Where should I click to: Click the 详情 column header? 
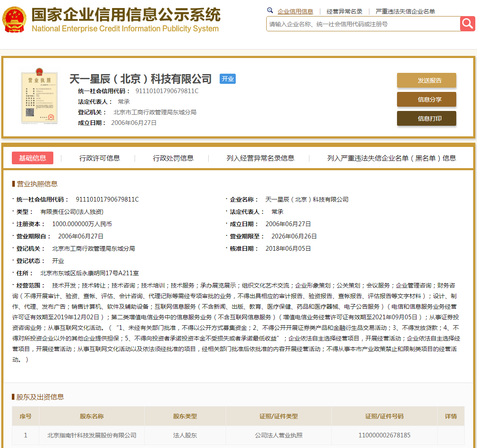click(x=451, y=416)
